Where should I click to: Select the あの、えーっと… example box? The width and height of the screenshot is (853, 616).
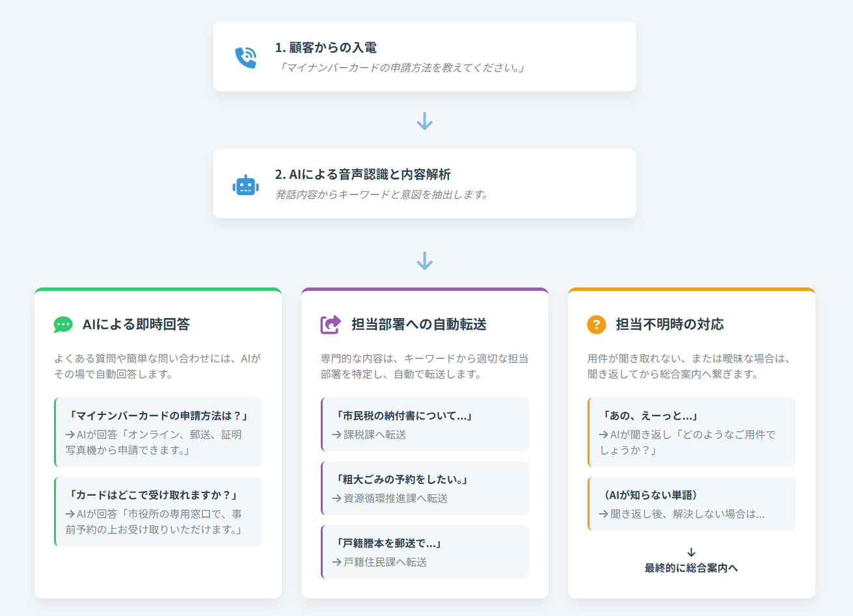(691, 432)
